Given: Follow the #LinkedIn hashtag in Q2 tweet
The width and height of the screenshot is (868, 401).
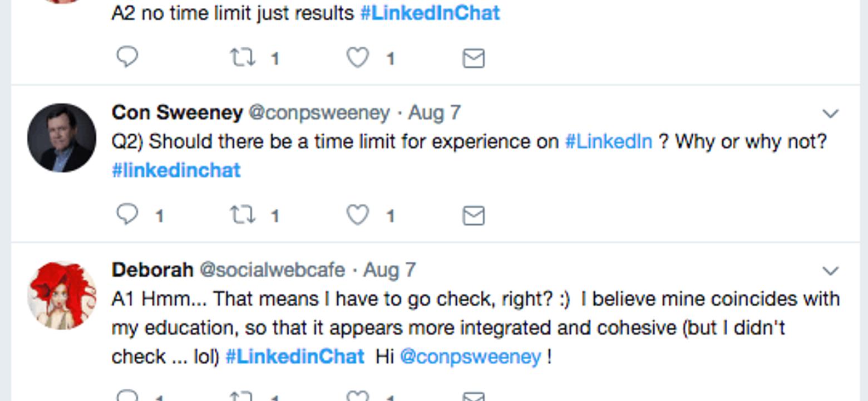Looking at the screenshot, I should pos(609,141).
